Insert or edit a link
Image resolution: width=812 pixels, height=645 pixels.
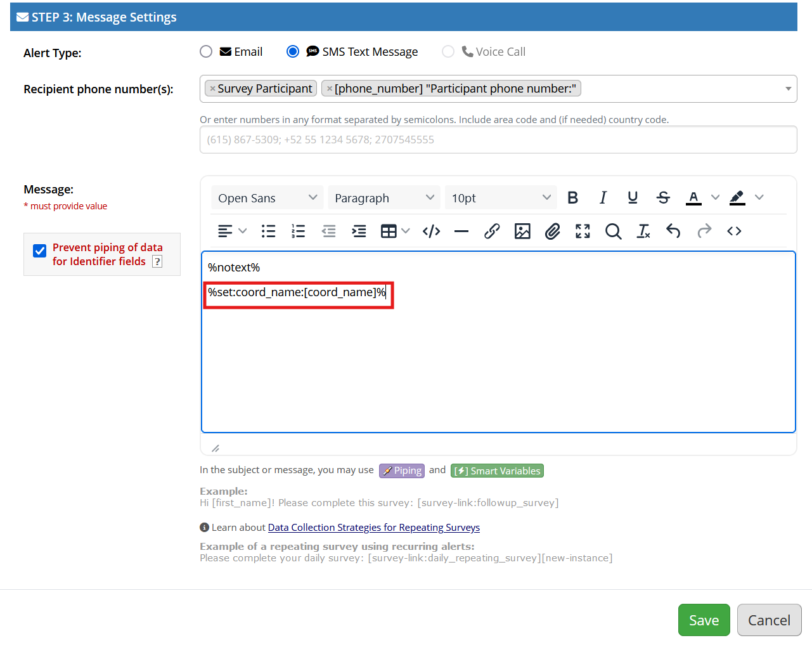(x=492, y=231)
